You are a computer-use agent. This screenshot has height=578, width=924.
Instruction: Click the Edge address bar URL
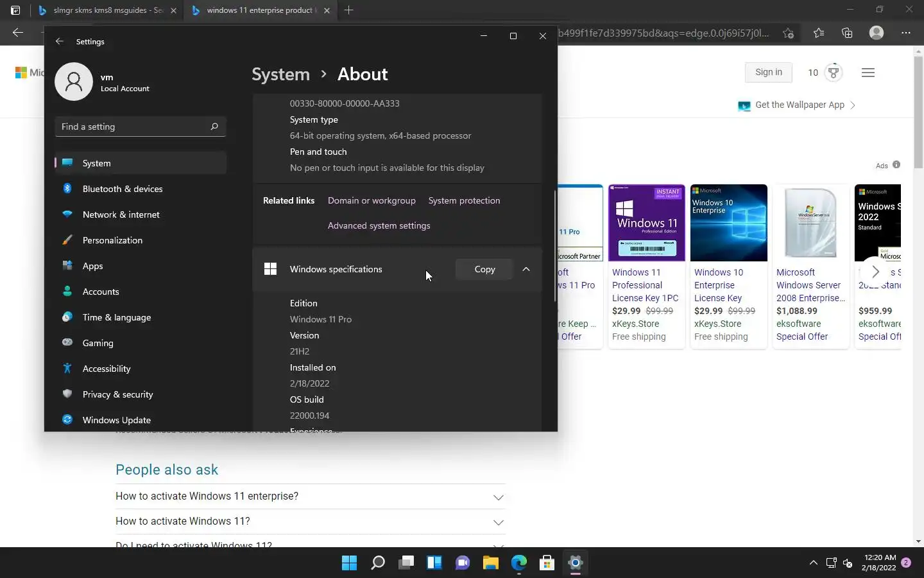coord(663,33)
